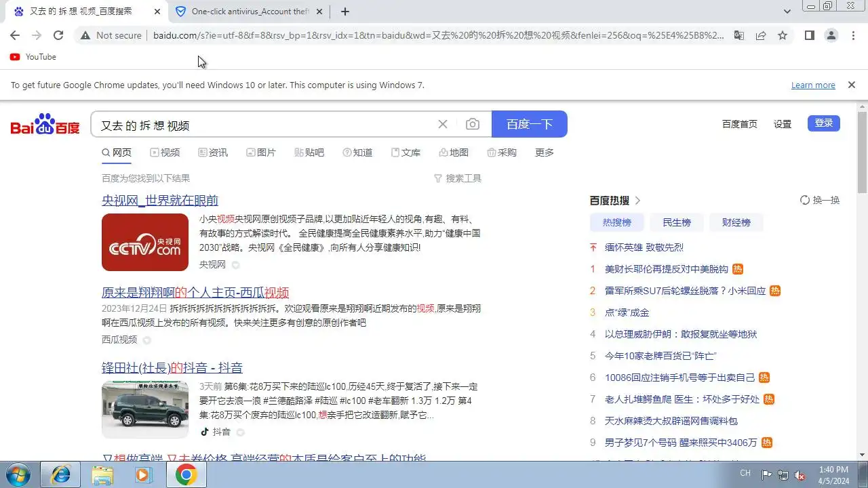Open hot topic 美财长耶伦再提反对中美脱钩

(667, 269)
